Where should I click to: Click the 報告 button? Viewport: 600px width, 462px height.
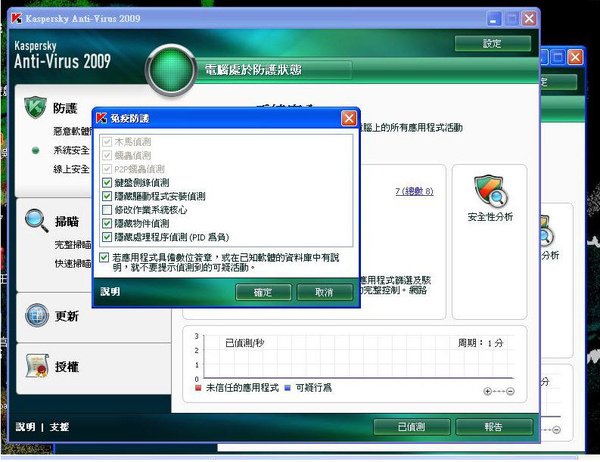494,427
